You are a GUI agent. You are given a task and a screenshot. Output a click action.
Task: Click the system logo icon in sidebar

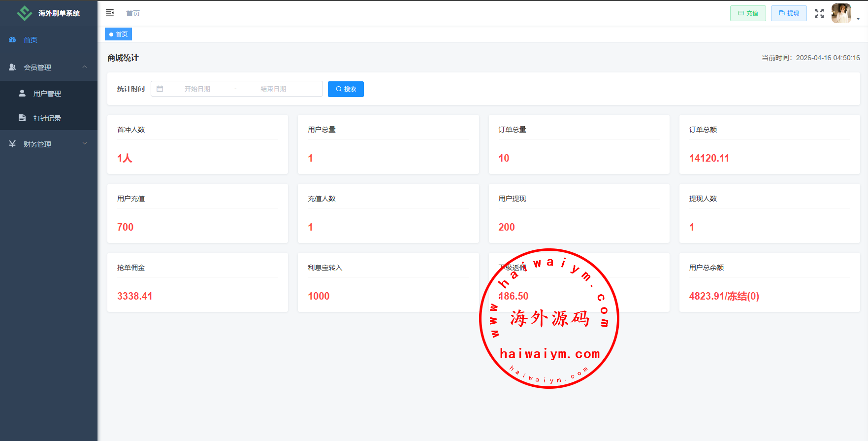tap(24, 13)
